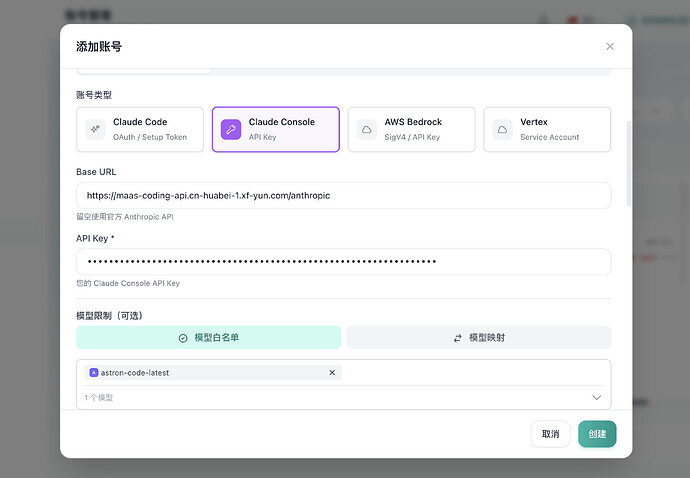The height and width of the screenshot is (478, 690).
Task: Expand the model list dropdown chevron
Action: click(x=596, y=397)
